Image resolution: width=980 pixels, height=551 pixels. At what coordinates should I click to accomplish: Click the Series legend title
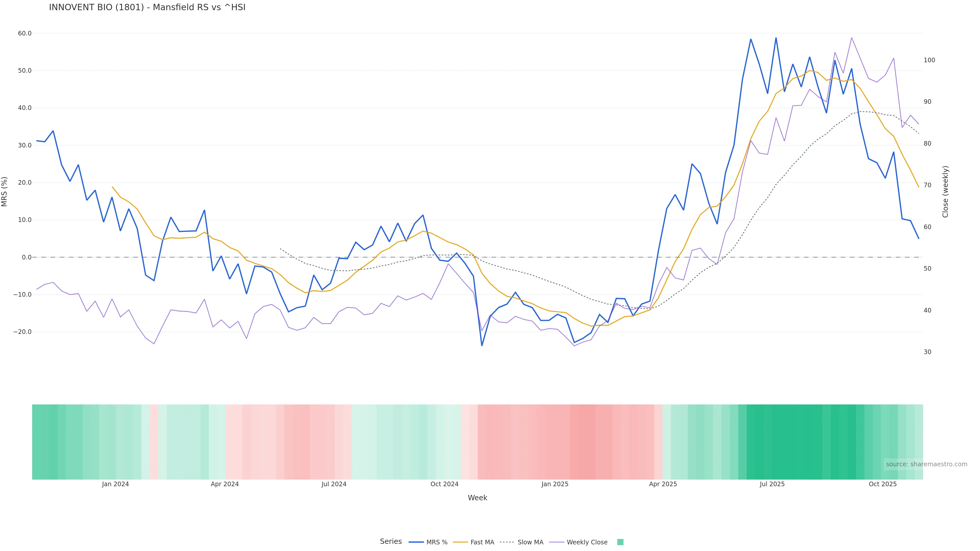[391, 542]
